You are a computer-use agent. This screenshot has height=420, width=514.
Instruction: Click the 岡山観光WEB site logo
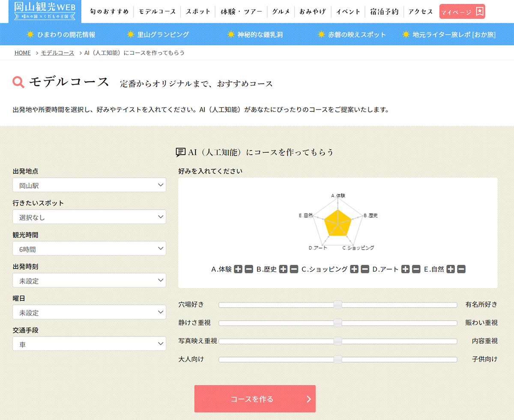(x=45, y=11)
